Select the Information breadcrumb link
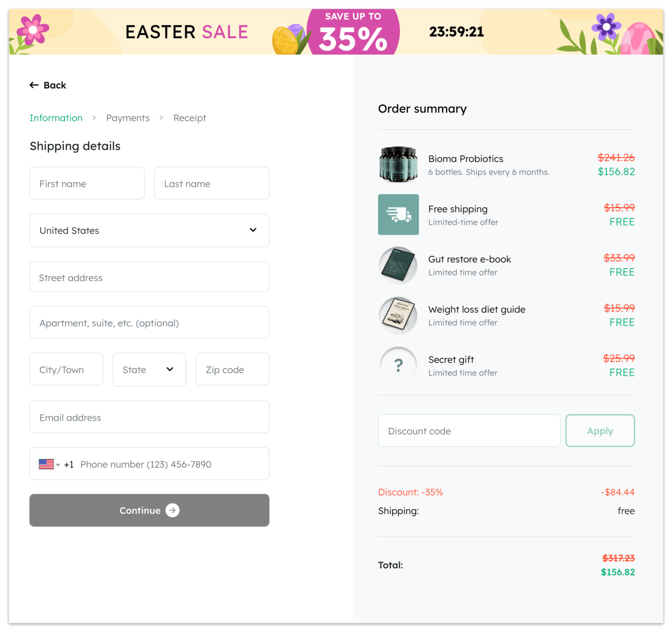Screen dimensions: 672x632 56,117
